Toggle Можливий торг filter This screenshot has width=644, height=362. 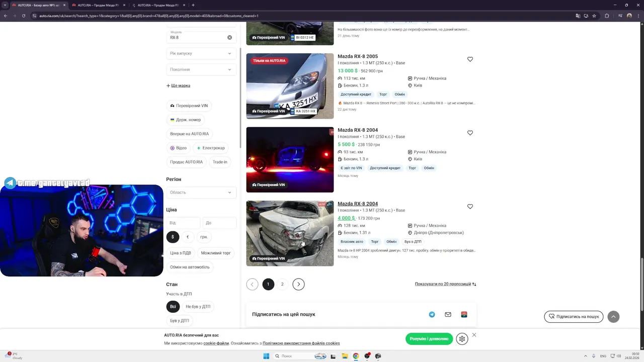(x=216, y=253)
